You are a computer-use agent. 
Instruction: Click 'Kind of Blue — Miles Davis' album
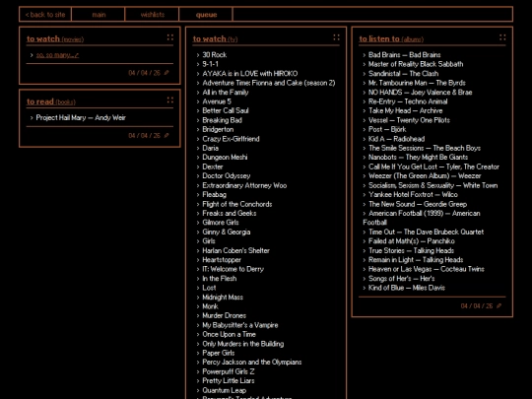[407, 288]
